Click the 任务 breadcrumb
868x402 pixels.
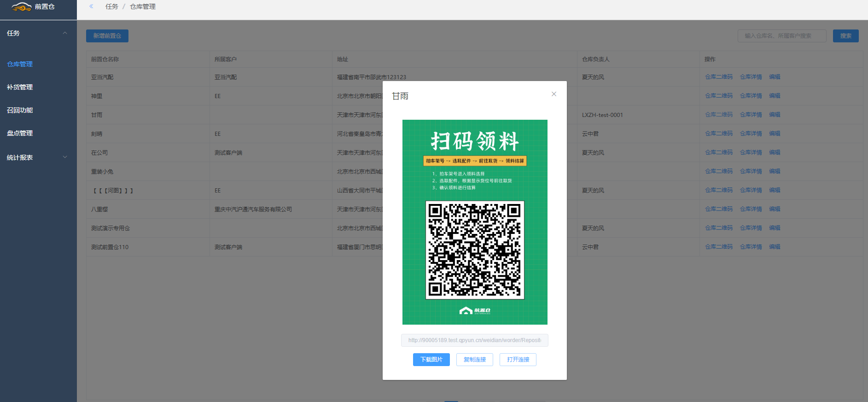tap(112, 6)
